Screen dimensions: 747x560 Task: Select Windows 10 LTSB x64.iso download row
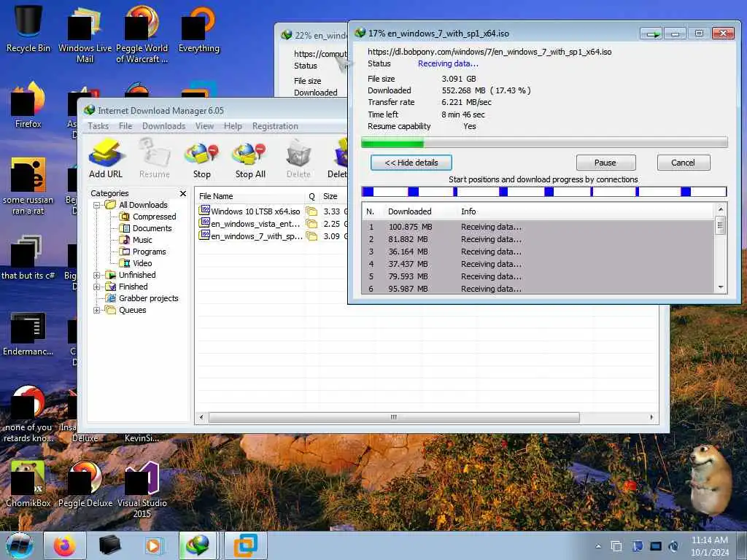point(272,211)
